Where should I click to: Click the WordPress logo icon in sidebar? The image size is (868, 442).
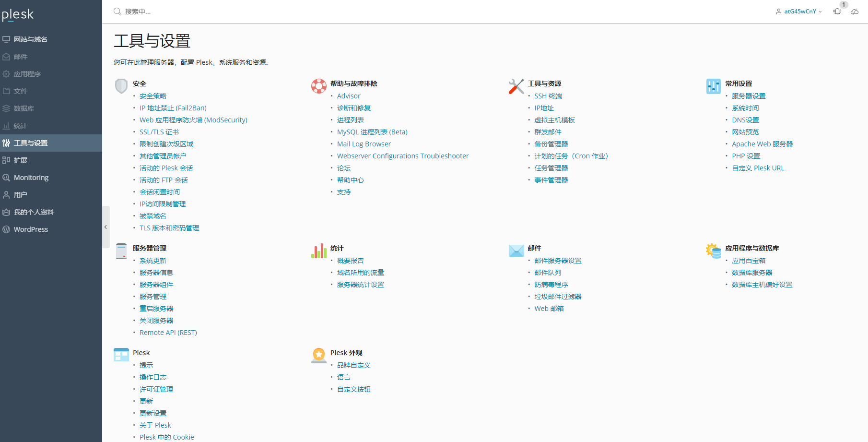point(6,229)
